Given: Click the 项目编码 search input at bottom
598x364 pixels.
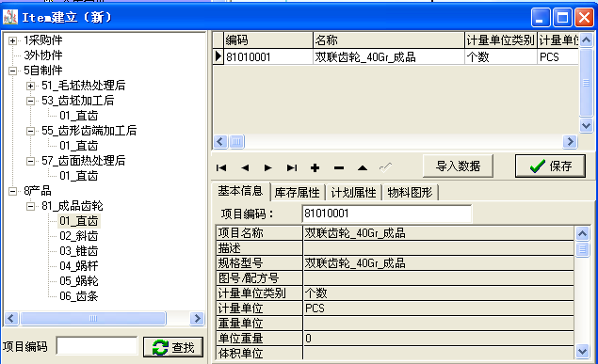Looking at the screenshot, I should 97,346.
